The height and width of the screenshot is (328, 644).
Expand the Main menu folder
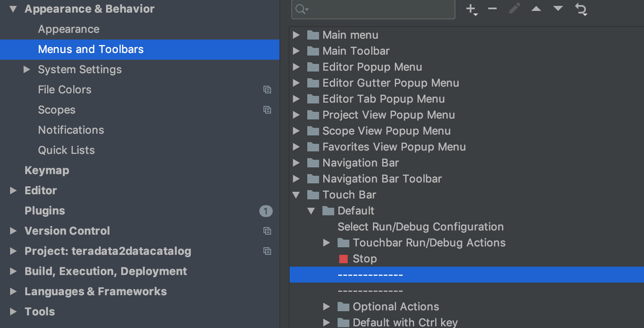click(296, 35)
